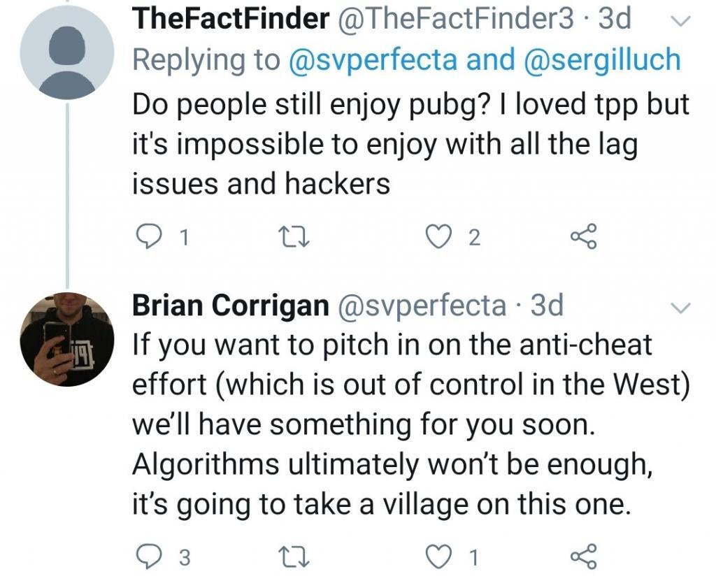Open Brian Corrigan's profile name
This screenshot has height=588, width=716.
click(x=231, y=306)
